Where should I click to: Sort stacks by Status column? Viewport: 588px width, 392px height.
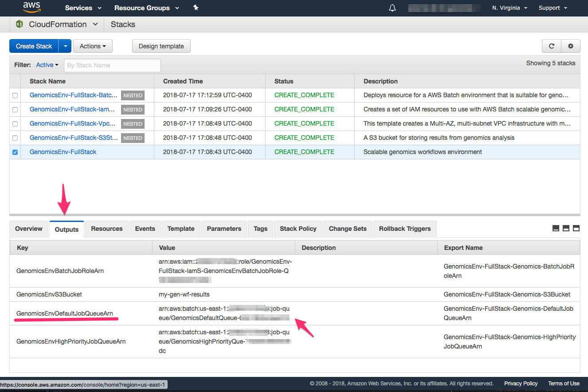(284, 81)
